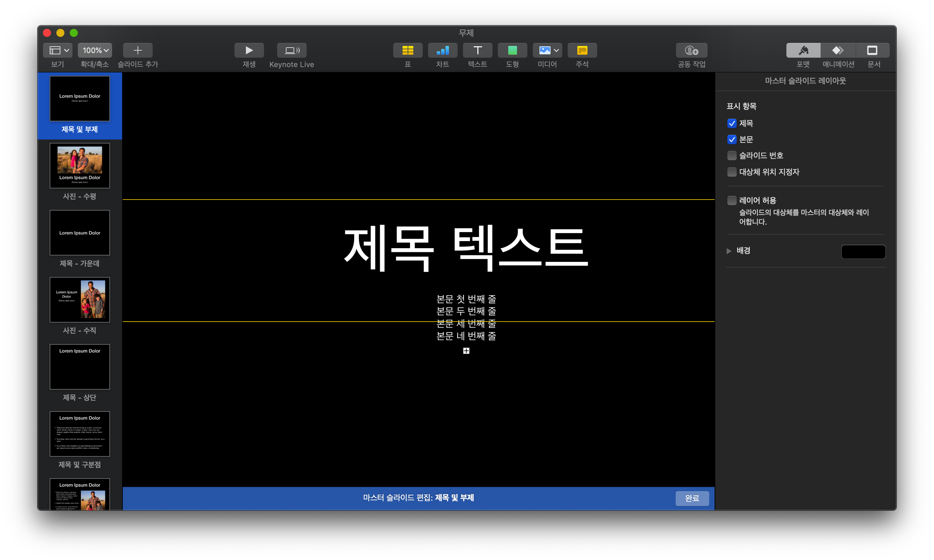Enable the 슬라이드 번호 checkbox
The width and height of the screenshot is (934, 560).
tap(732, 156)
